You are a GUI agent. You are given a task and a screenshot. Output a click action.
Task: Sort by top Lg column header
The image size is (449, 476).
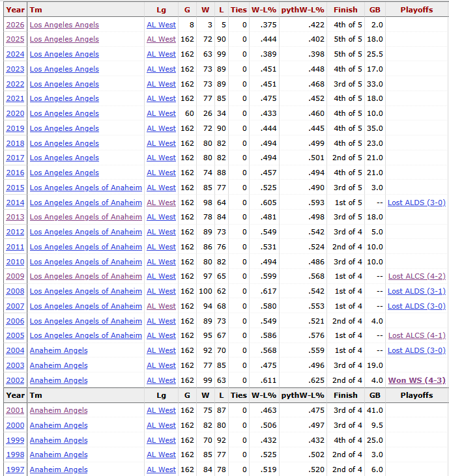click(x=162, y=10)
